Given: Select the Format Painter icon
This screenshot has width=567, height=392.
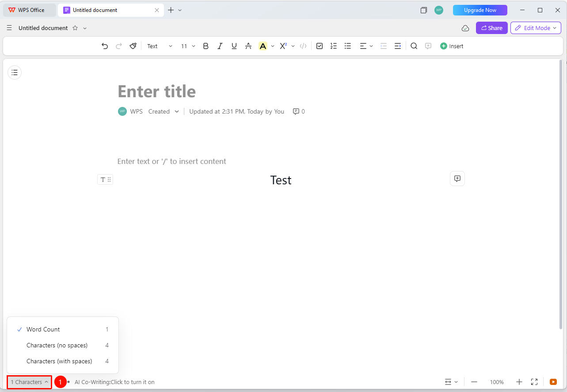Looking at the screenshot, I should [133, 46].
